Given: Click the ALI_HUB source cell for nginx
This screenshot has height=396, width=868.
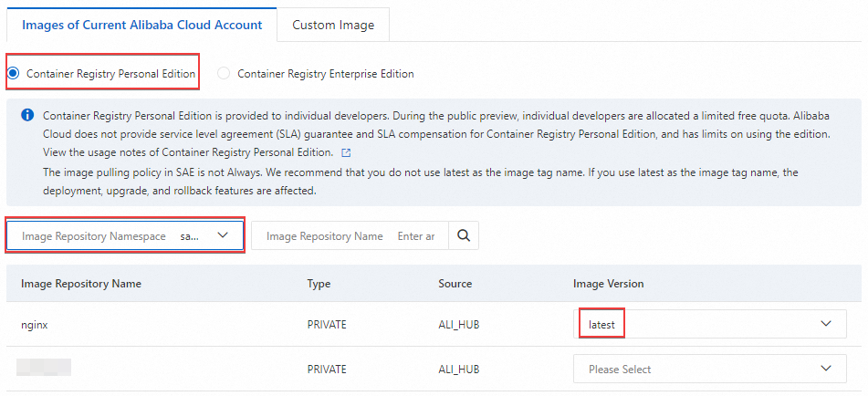Looking at the screenshot, I should click(459, 324).
